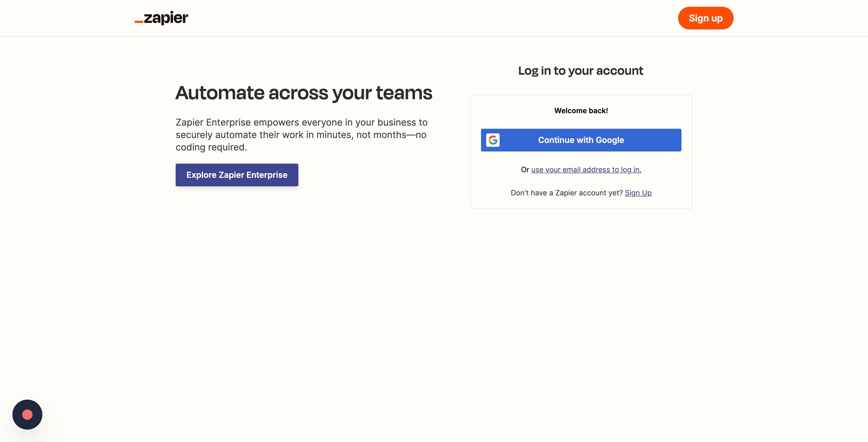Click 'coding required.' line of the paragraph
The width and height of the screenshot is (868, 442).
[211, 147]
